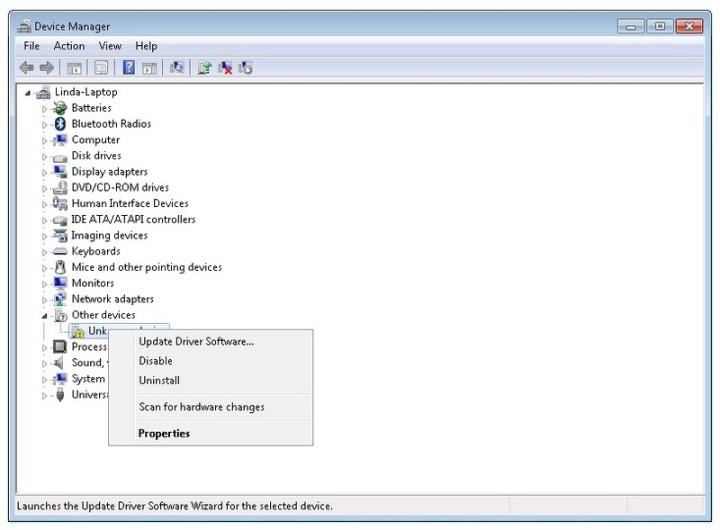Expand the Bluetooth Radios node arrow

[45, 125]
